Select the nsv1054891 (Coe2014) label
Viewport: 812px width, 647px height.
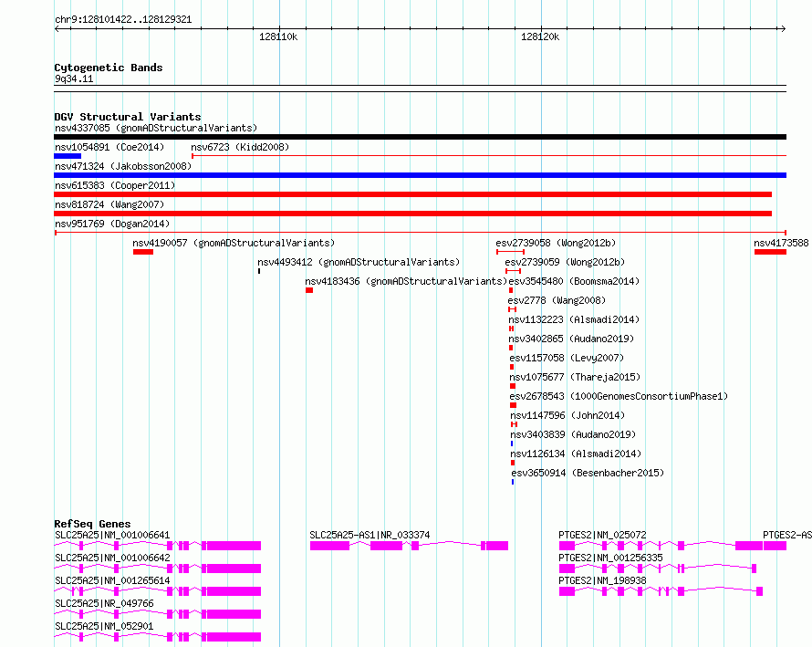click(109, 147)
